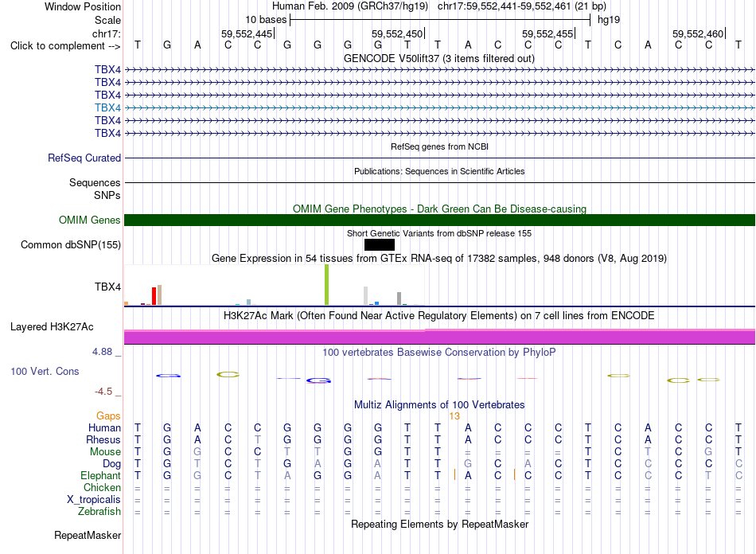Click the TBX4 label beside GTEx bar chart
The height and width of the screenshot is (554, 756).
tap(107, 287)
